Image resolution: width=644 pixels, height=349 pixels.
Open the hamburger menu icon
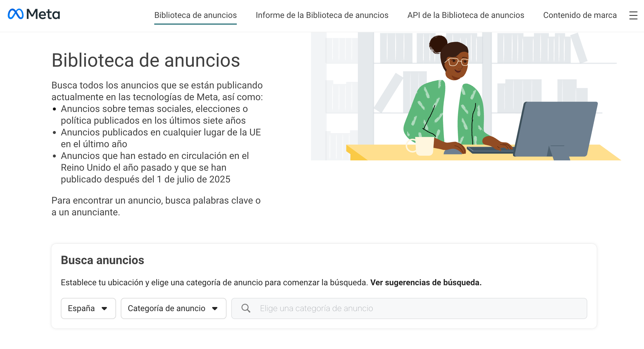tap(633, 15)
